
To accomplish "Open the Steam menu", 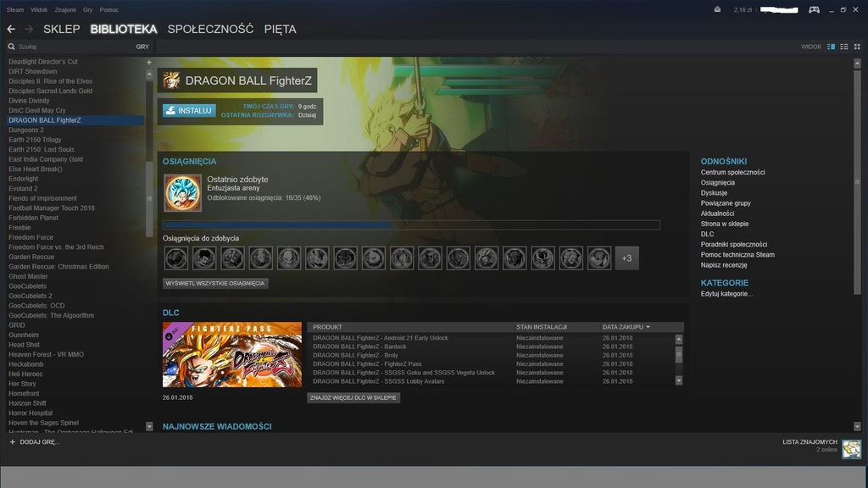I will 15,10.
